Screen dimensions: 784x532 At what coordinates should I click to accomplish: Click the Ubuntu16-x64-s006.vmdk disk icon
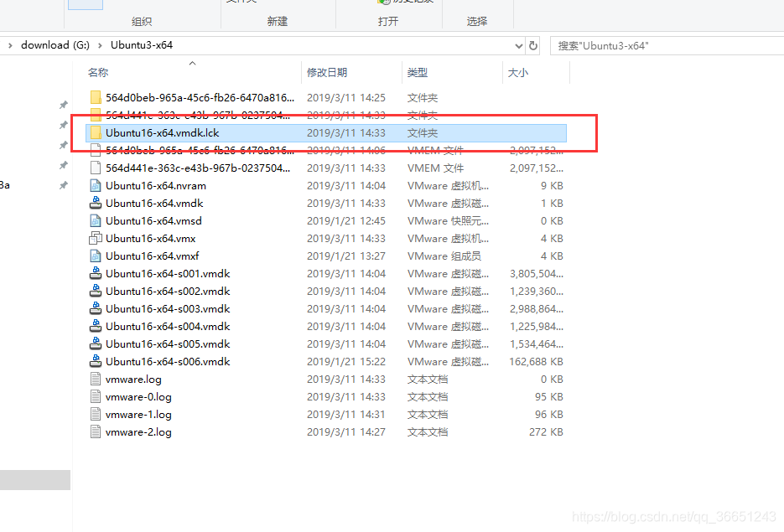point(96,361)
